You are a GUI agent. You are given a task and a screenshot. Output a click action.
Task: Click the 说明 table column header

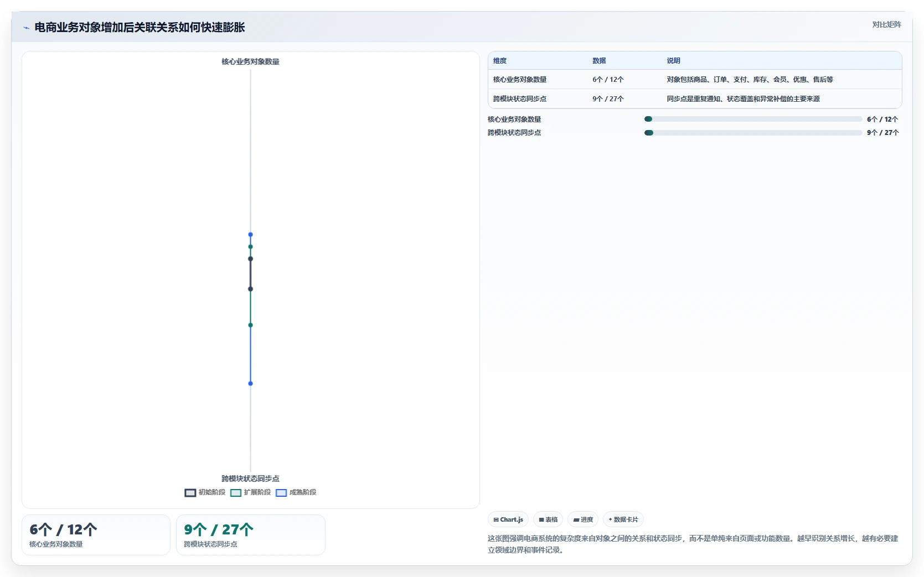click(x=673, y=61)
